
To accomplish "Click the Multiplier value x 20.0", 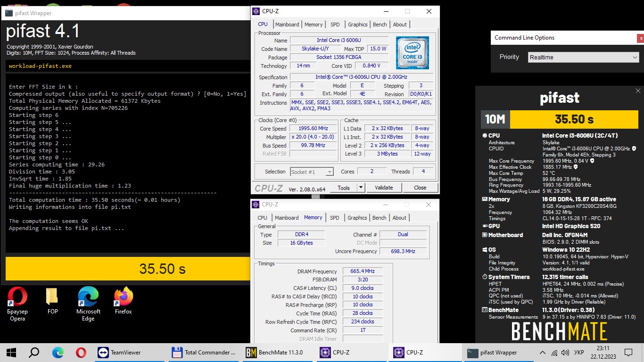I will point(313,137).
